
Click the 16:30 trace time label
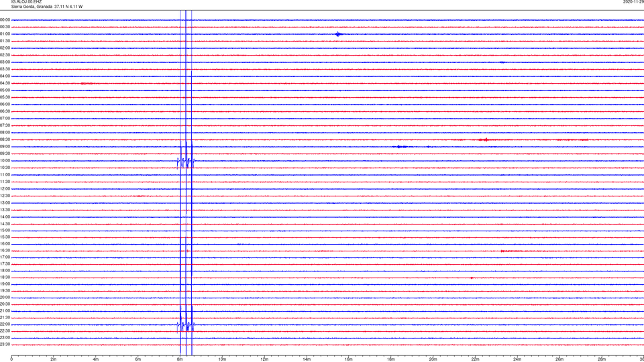(5, 250)
